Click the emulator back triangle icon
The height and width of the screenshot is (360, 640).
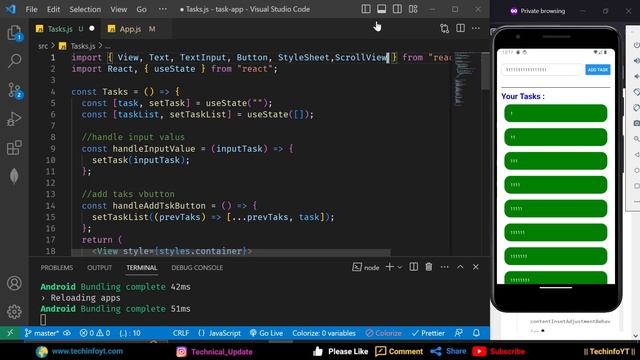[x=636, y=155]
